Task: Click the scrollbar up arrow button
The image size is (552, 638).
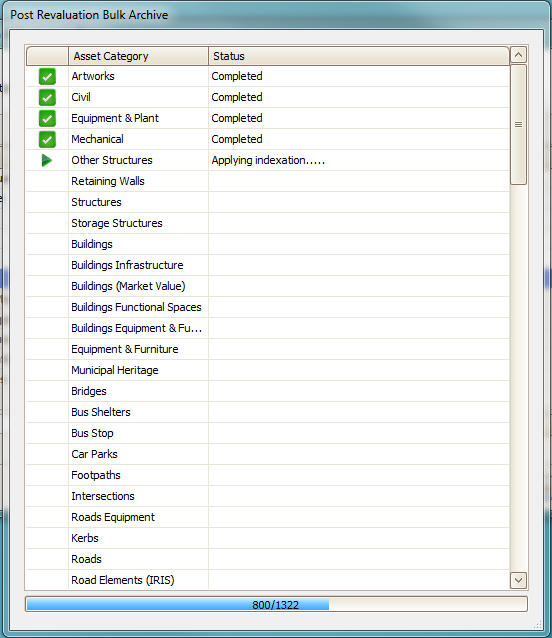Action: 518,55
